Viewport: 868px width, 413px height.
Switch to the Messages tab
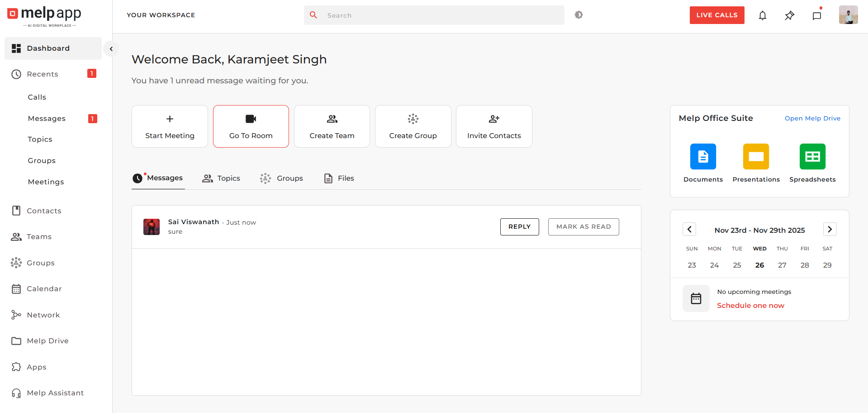[158, 178]
